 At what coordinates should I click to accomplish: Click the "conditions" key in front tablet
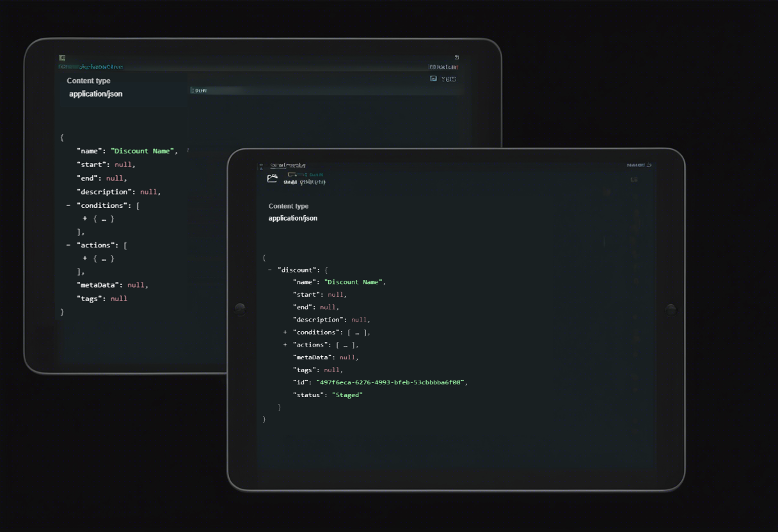[x=317, y=332]
